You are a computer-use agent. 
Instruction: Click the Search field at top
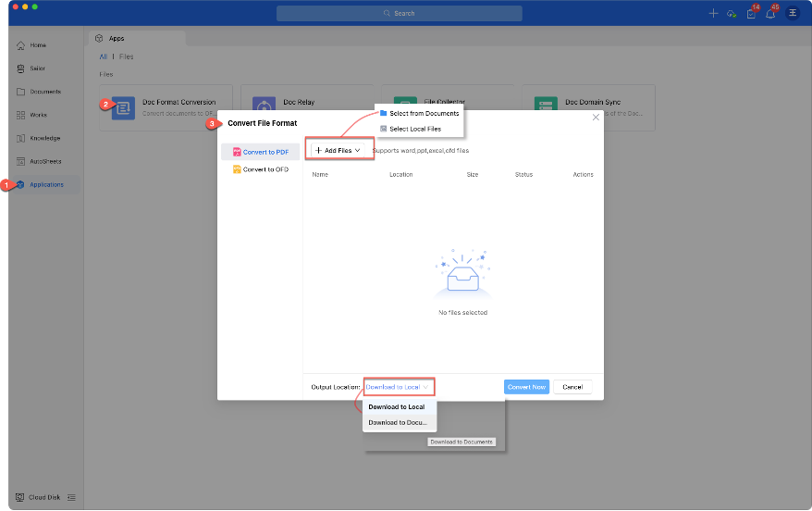pyautogui.click(x=399, y=14)
